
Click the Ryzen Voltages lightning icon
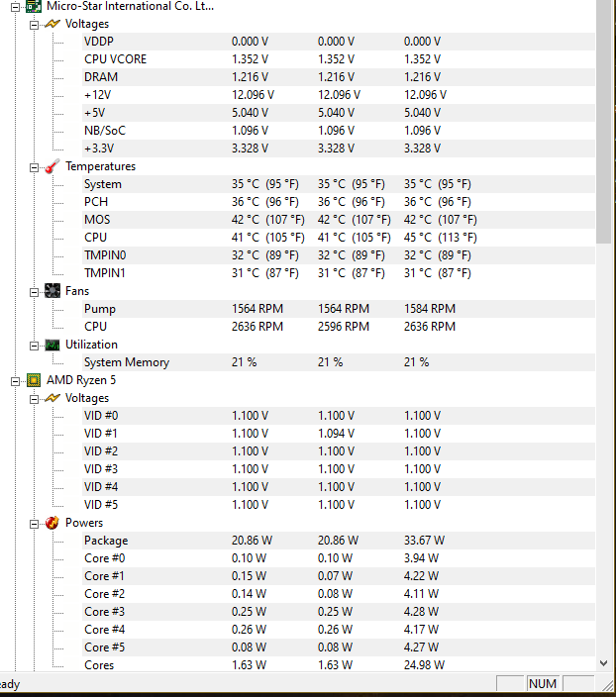[52, 398]
